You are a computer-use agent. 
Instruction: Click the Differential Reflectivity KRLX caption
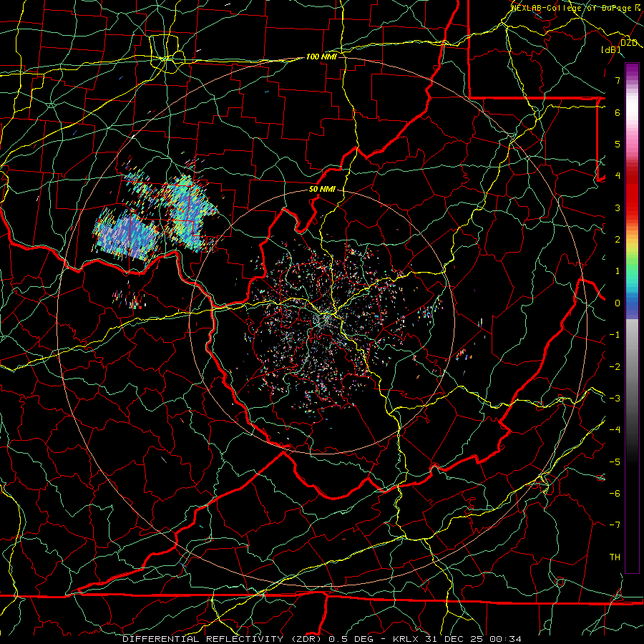coord(322,639)
